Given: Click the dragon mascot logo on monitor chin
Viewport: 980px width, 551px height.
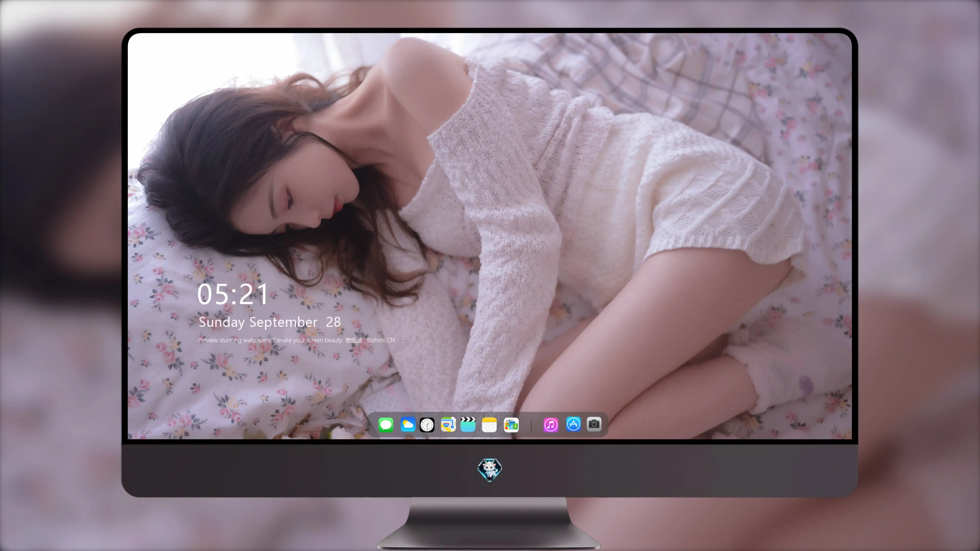Looking at the screenshot, I should coord(490,470).
